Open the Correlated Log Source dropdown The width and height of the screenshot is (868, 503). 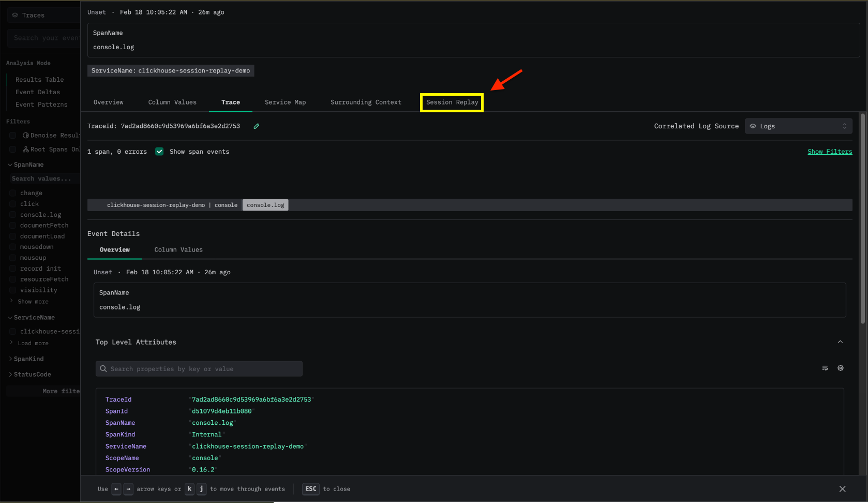coord(798,126)
